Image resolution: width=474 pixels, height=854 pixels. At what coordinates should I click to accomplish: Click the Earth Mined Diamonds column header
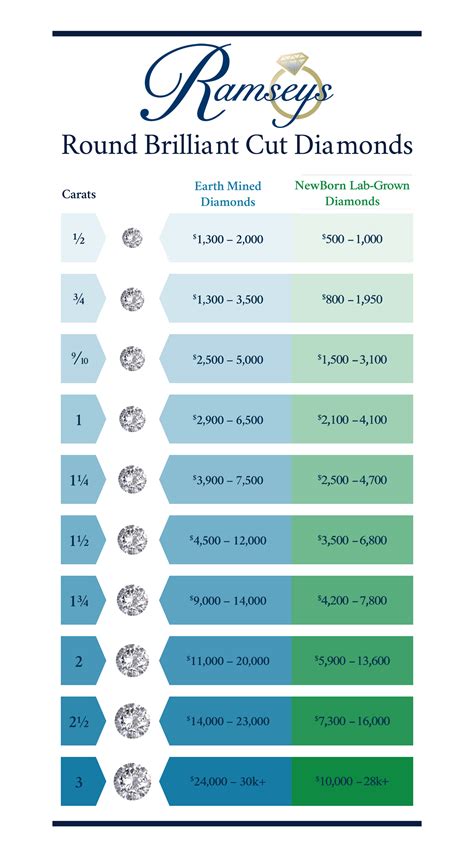point(228,193)
